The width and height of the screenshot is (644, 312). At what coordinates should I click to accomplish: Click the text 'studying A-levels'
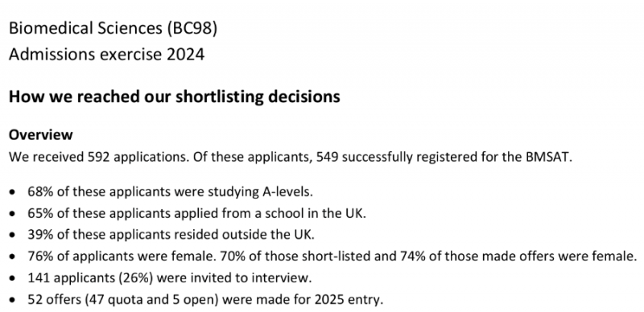[x=260, y=191]
